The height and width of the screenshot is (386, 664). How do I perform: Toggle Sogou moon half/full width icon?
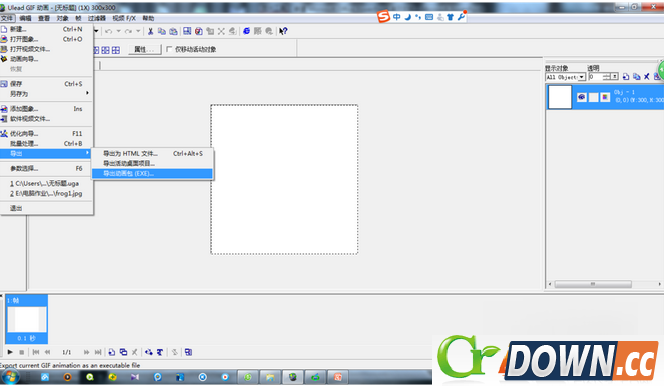(x=407, y=17)
